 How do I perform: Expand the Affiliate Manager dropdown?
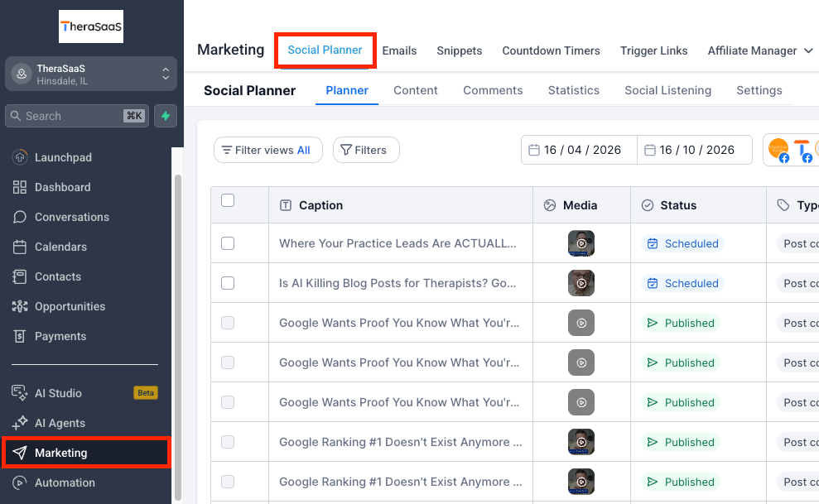tap(760, 50)
